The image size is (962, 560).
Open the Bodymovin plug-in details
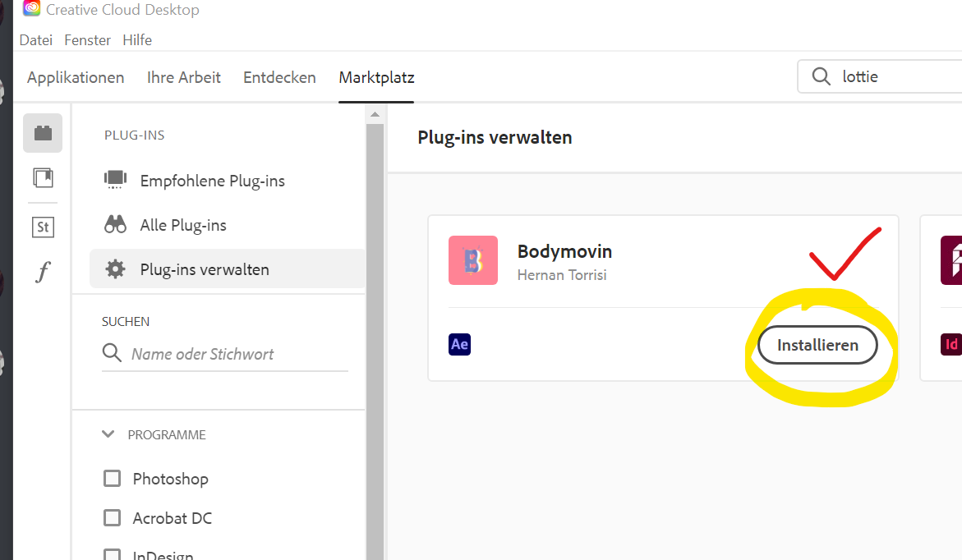pyautogui.click(x=564, y=251)
